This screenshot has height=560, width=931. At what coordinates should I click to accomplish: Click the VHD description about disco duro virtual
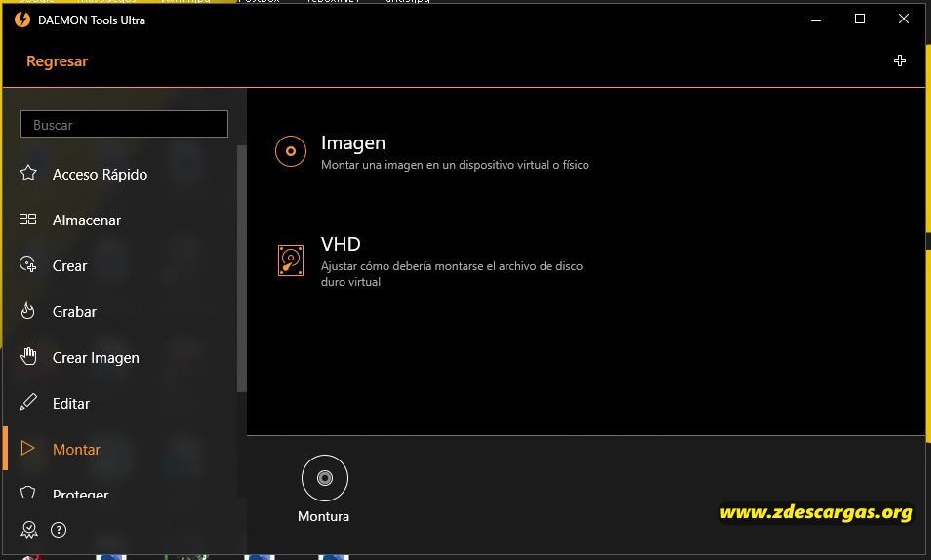click(x=451, y=274)
